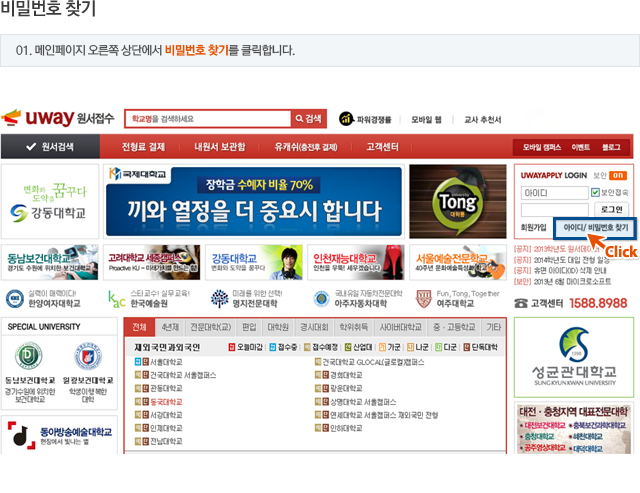Click the Tong university badge image
Viewport: 640px width, 493px height.
point(458,202)
